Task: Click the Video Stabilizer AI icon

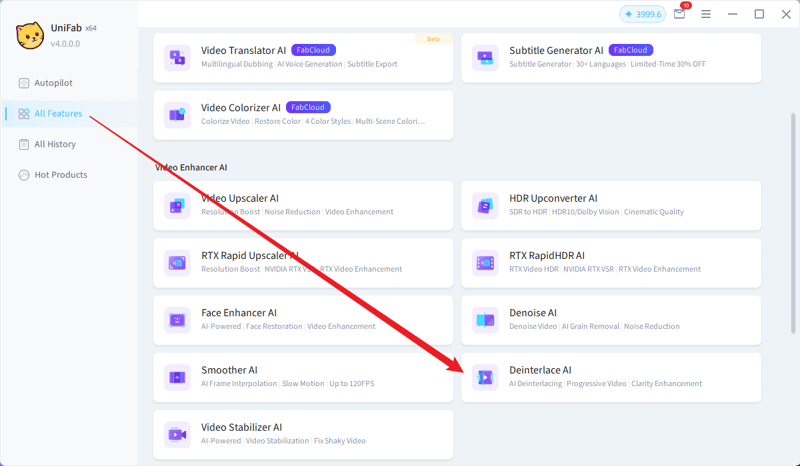Action: [x=177, y=434]
